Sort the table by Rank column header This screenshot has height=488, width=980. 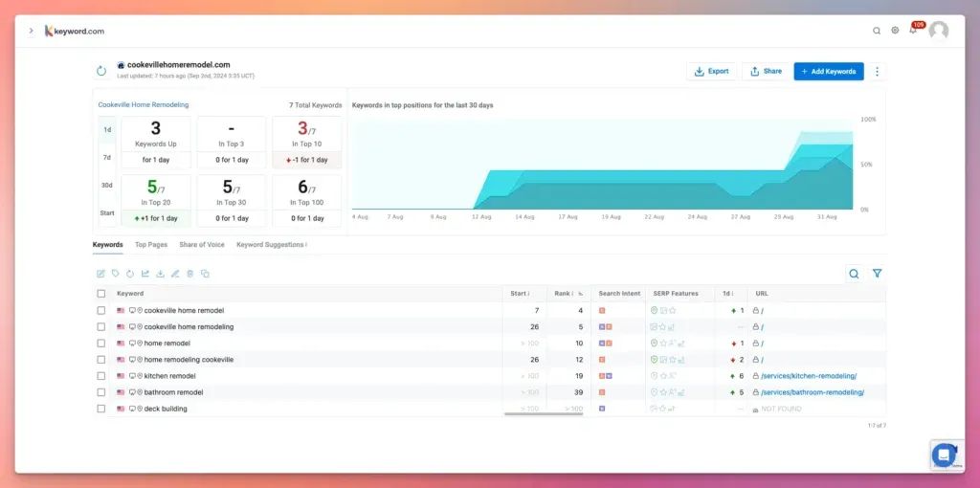pos(564,294)
